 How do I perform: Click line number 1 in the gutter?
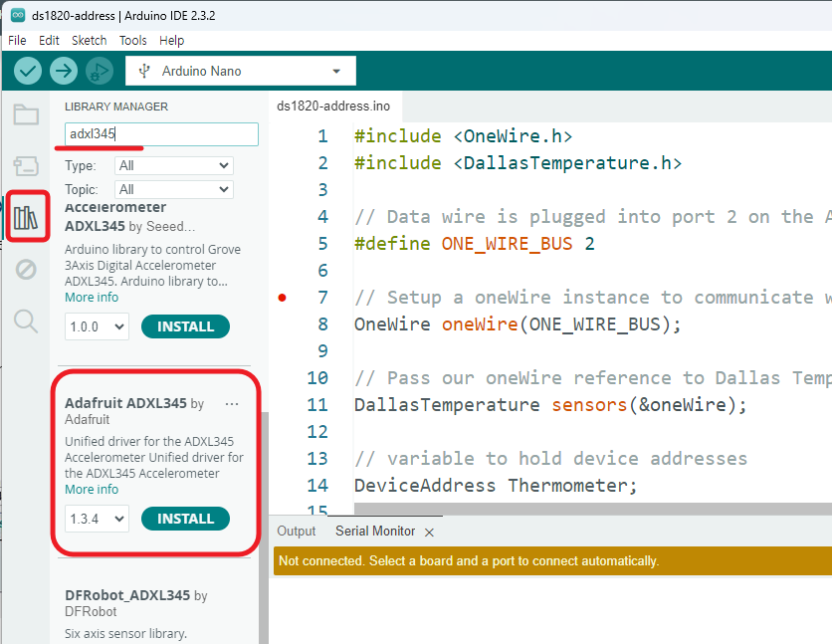point(322,136)
